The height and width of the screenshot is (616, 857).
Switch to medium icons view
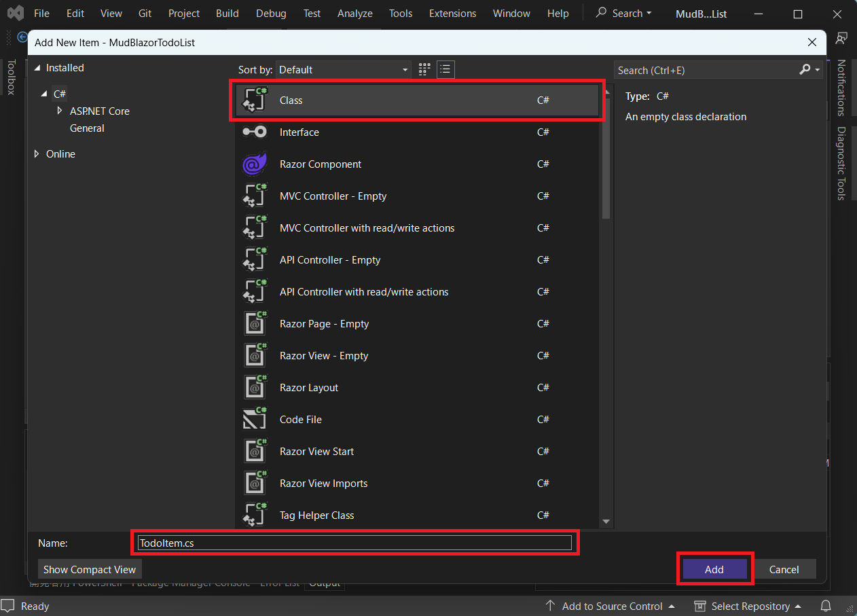(x=424, y=69)
